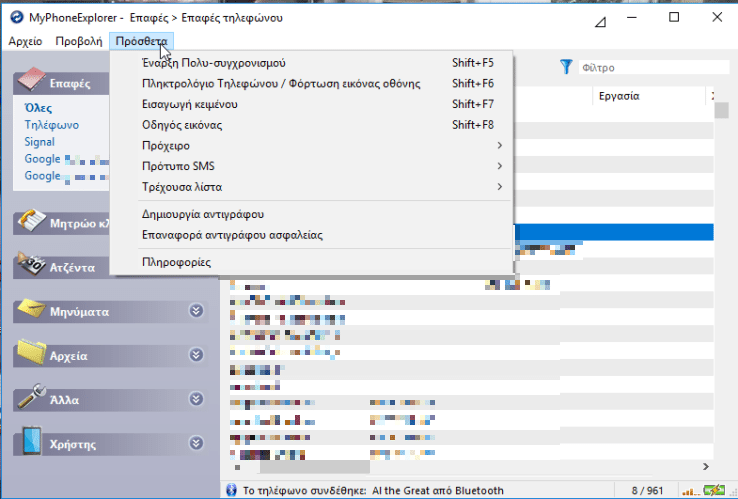Click the Bluetooth status icon

click(x=231, y=490)
